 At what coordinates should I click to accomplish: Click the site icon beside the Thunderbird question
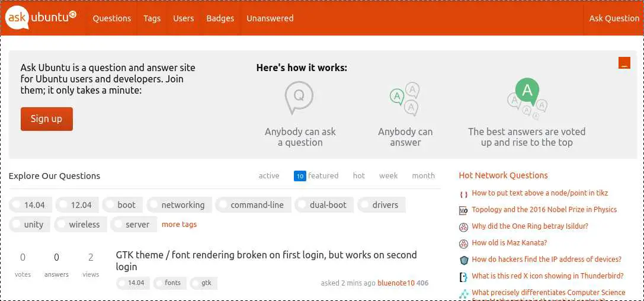[x=463, y=277]
